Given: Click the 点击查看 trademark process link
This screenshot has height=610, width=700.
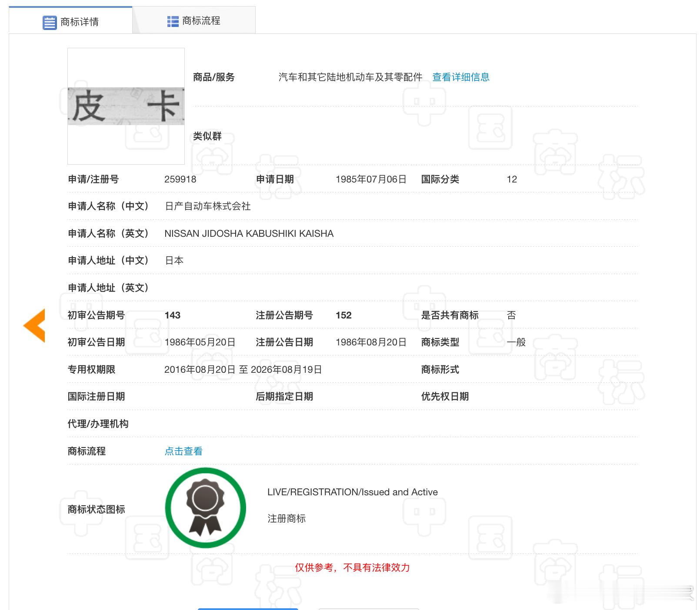Looking at the screenshot, I should click(x=183, y=451).
